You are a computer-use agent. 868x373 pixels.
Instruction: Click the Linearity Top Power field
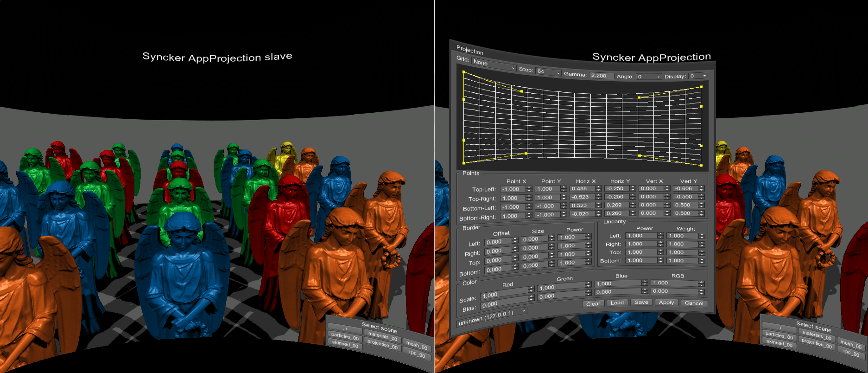click(641, 252)
